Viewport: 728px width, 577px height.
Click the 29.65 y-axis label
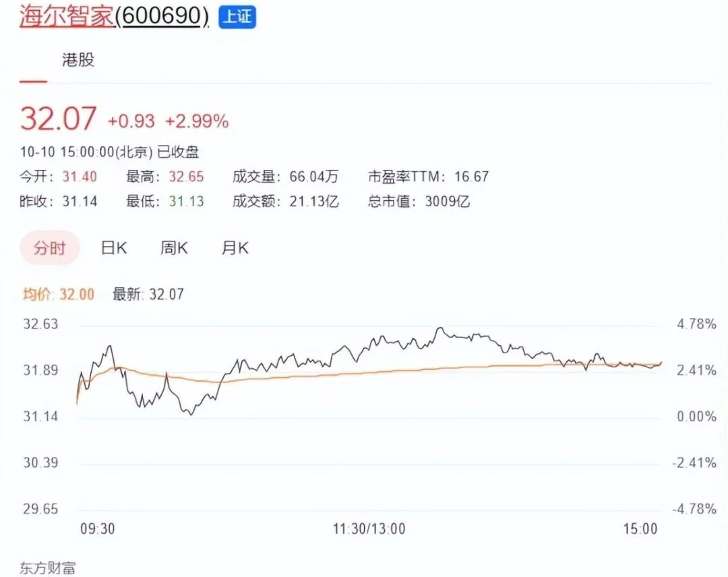(x=41, y=509)
